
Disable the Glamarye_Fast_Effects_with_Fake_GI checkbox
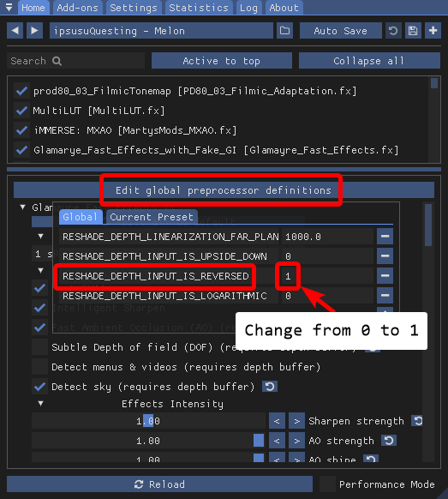(x=21, y=150)
